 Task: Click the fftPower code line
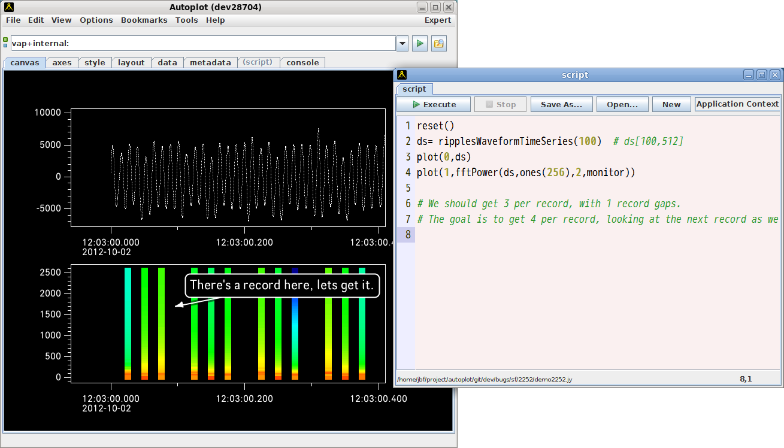pyautogui.click(x=526, y=172)
